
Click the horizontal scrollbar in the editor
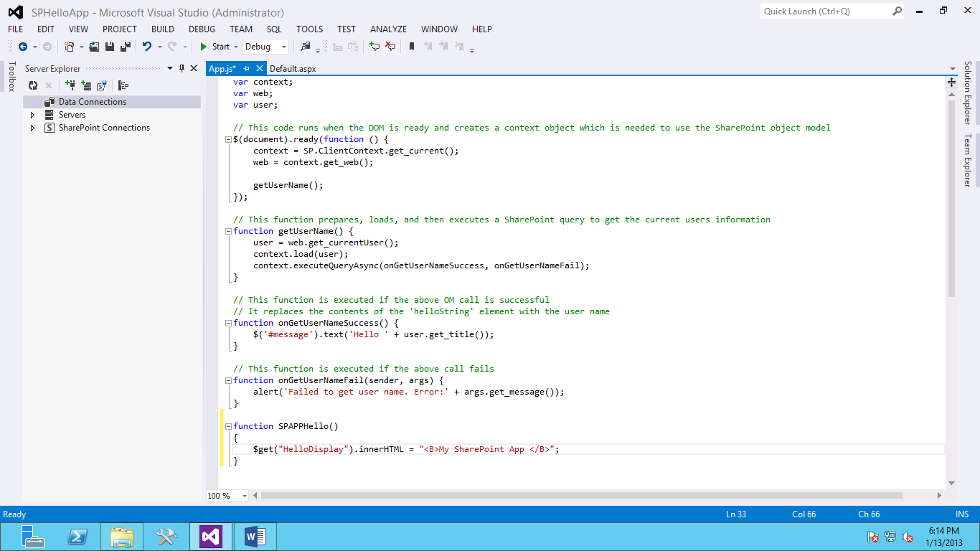[x=581, y=496]
